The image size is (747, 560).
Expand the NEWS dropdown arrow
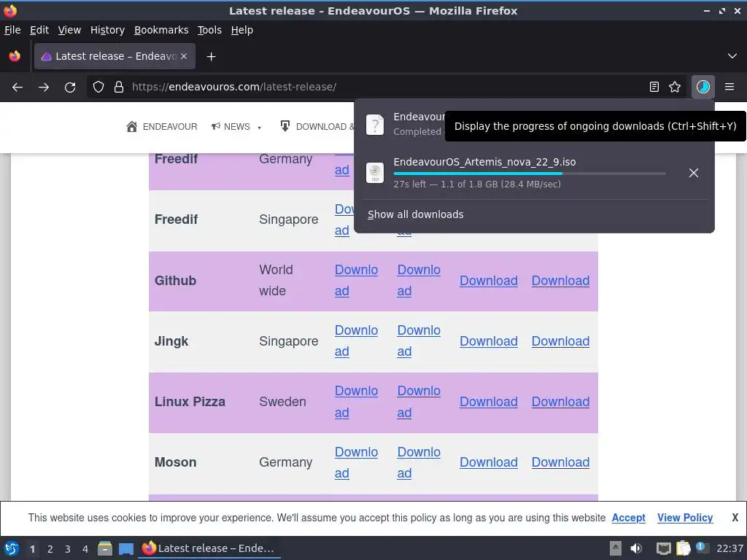coord(259,128)
